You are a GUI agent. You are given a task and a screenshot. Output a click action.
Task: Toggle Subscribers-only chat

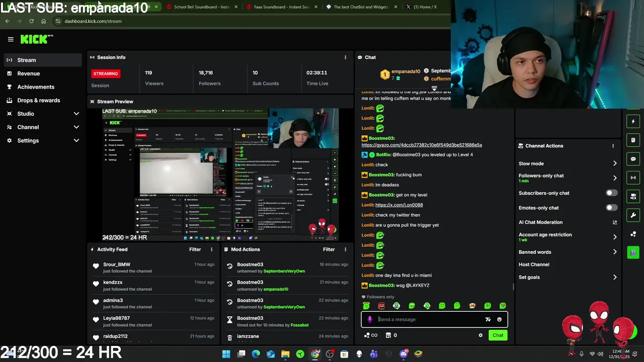tap(611, 193)
